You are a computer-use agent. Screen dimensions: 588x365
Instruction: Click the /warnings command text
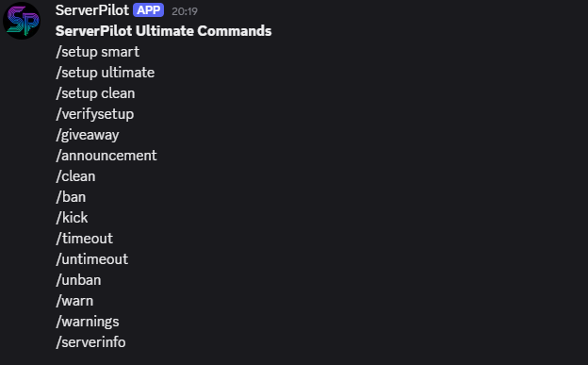tap(88, 322)
